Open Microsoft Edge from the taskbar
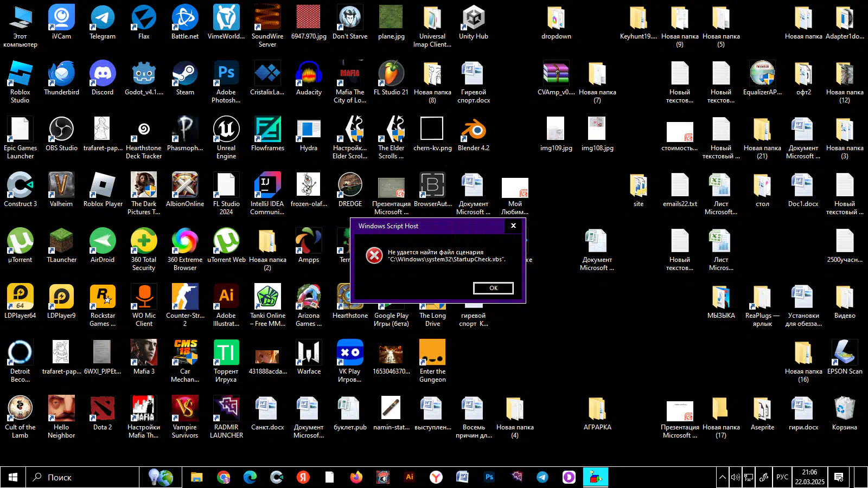Viewport: 868px width, 488px height. coord(250,477)
